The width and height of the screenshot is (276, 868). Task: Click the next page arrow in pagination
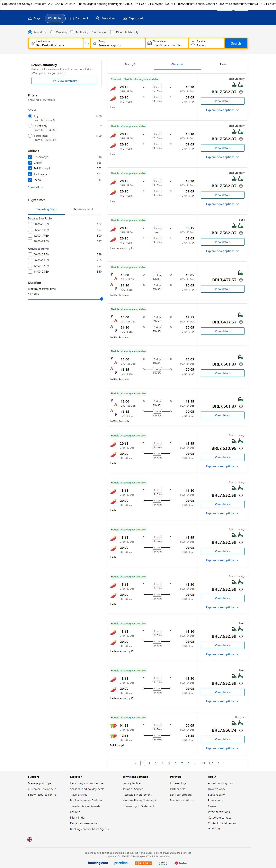pyautogui.click(x=219, y=763)
